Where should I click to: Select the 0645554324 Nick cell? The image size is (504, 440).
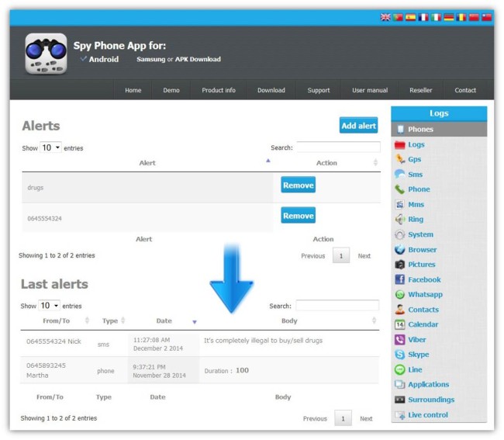tap(54, 341)
